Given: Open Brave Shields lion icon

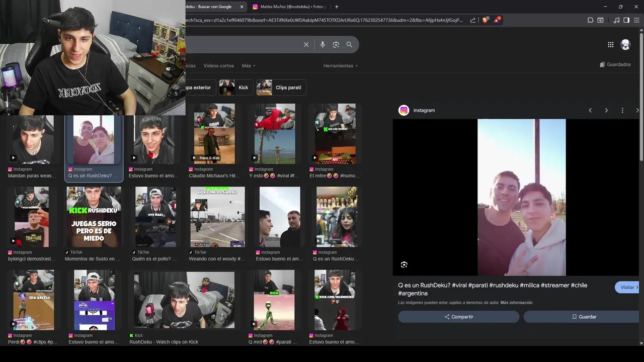Looking at the screenshot, I should click(485, 20).
